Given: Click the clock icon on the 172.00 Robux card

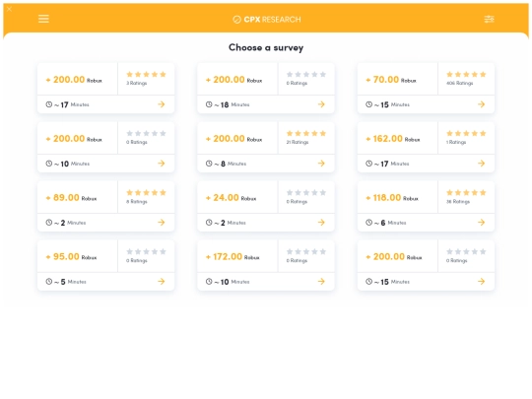Looking at the screenshot, I should point(209,281).
